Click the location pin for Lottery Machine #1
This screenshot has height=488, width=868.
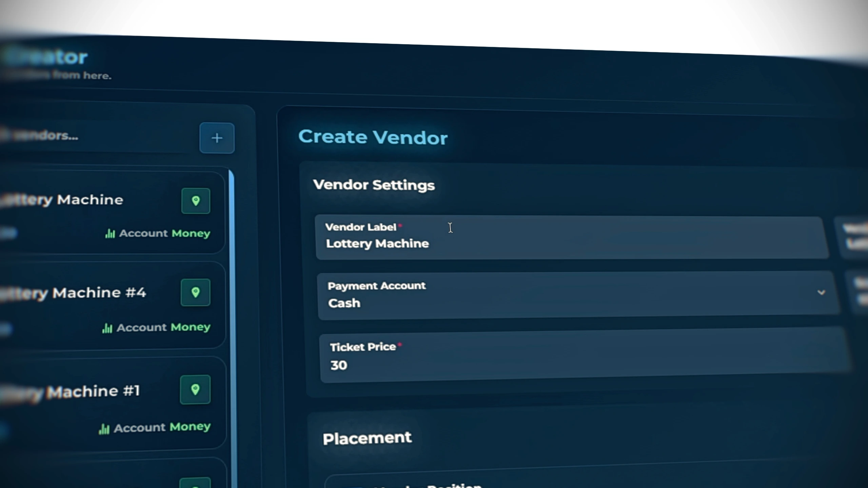195,389
